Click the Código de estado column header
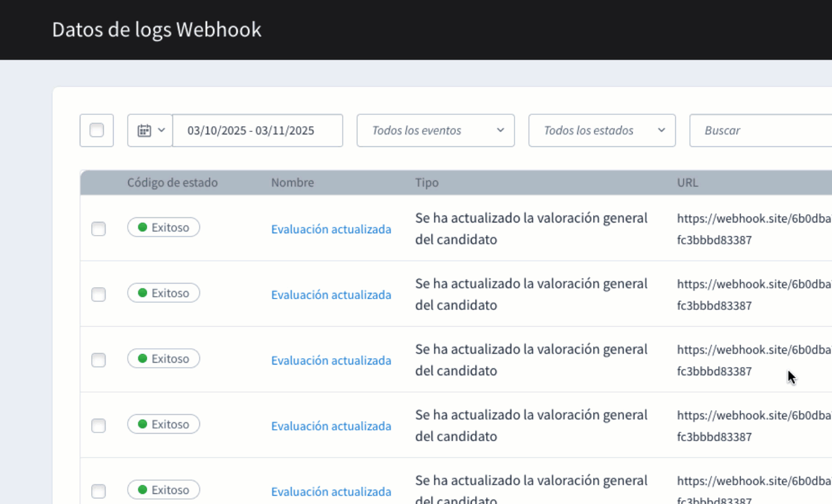832x504 pixels. pyautogui.click(x=172, y=182)
